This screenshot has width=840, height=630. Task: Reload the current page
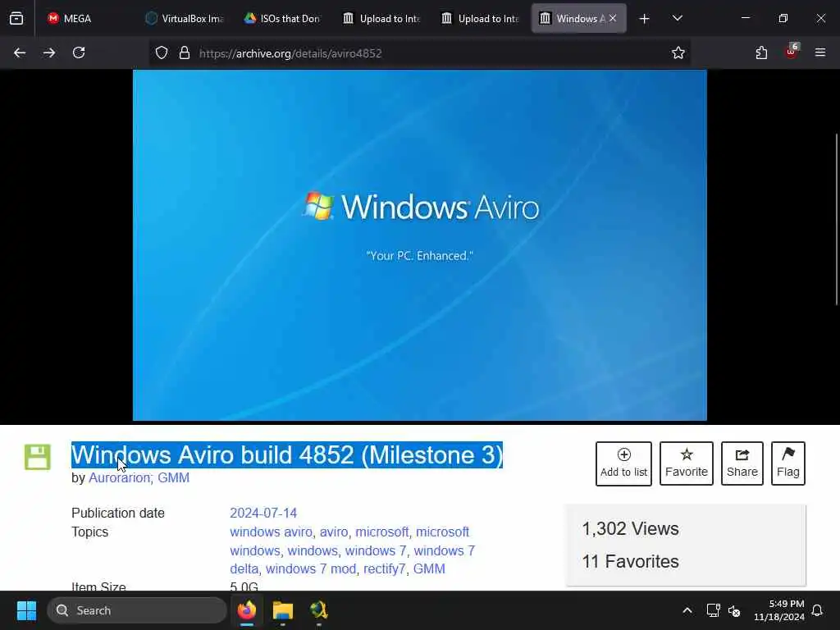pos(79,52)
